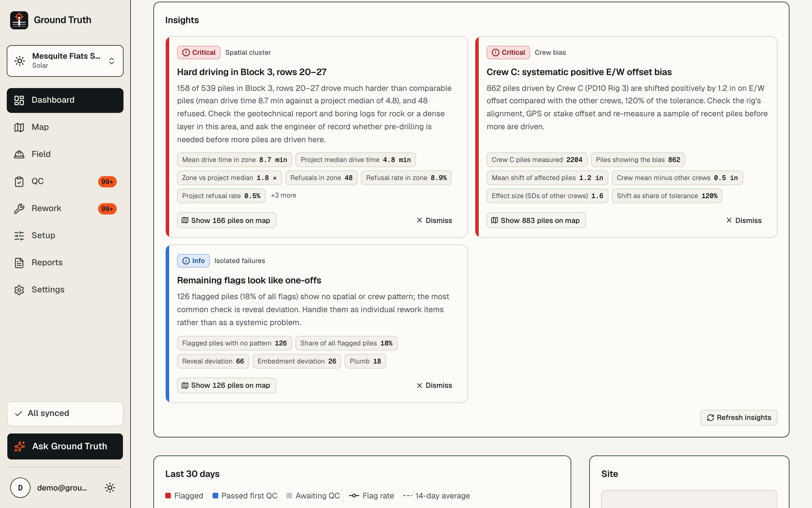Image resolution: width=812 pixels, height=508 pixels.
Task: Click Critical badge on Crew bias card
Action: tap(508, 52)
